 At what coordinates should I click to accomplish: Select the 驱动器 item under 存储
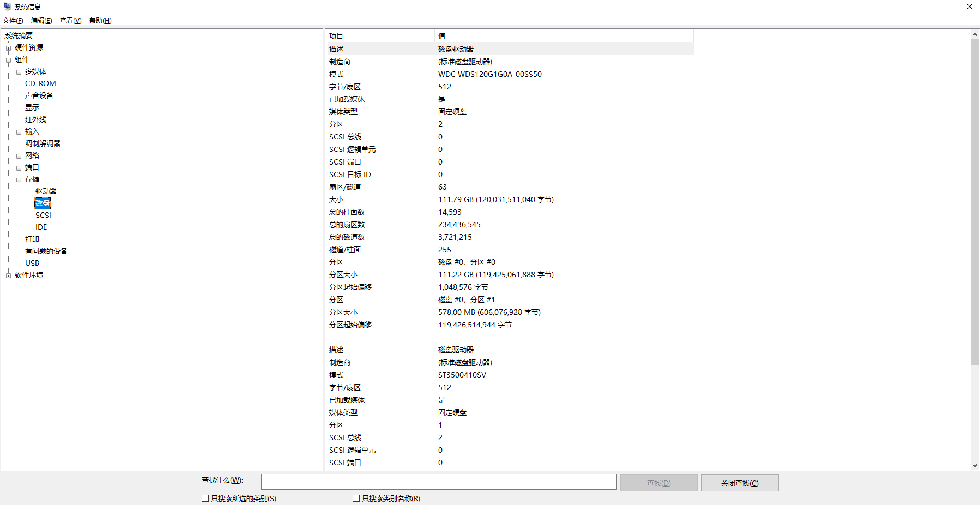click(45, 191)
